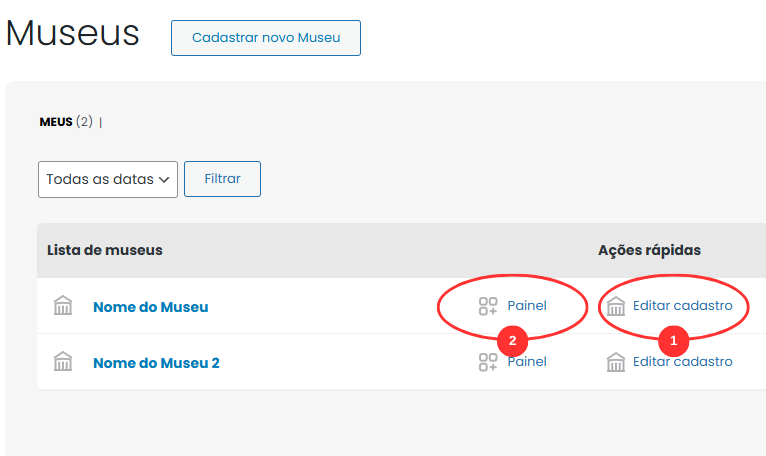The height and width of the screenshot is (456, 766).
Task: Click the Painel grid icon in first row
Action: tap(488, 306)
